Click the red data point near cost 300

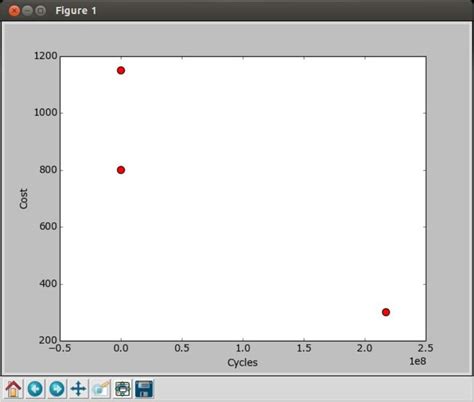click(386, 312)
